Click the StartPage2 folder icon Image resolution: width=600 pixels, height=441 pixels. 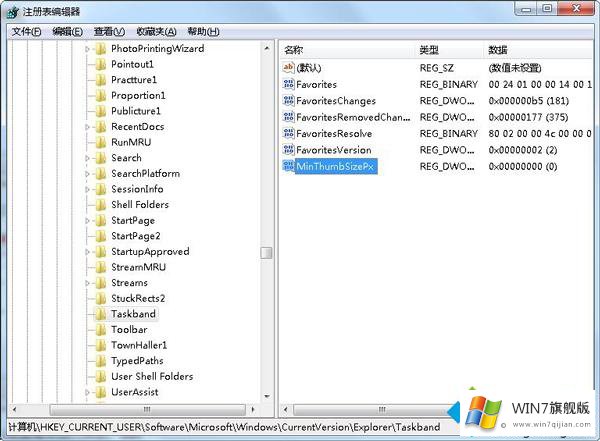(101, 236)
